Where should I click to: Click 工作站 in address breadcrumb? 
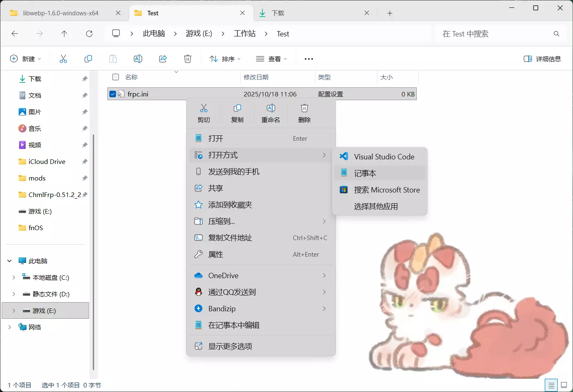point(244,34)
